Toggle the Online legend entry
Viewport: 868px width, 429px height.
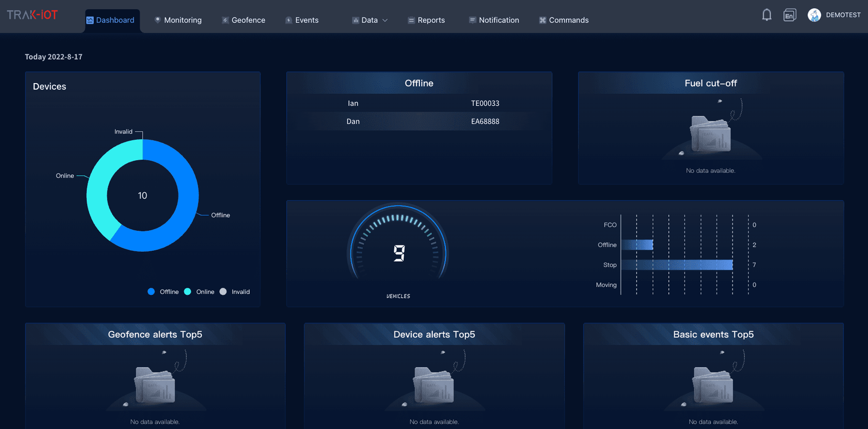coord(199,292)
